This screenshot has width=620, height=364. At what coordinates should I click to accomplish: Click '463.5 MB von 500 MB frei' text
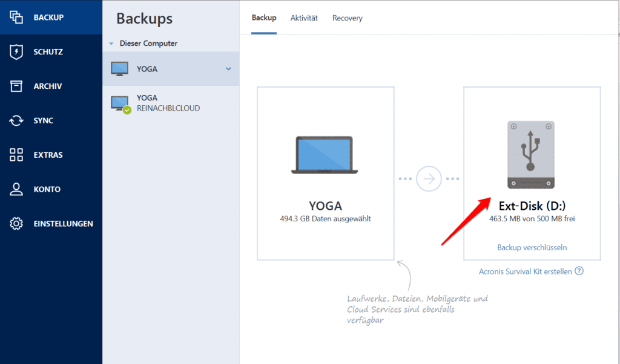coord(532,219)
